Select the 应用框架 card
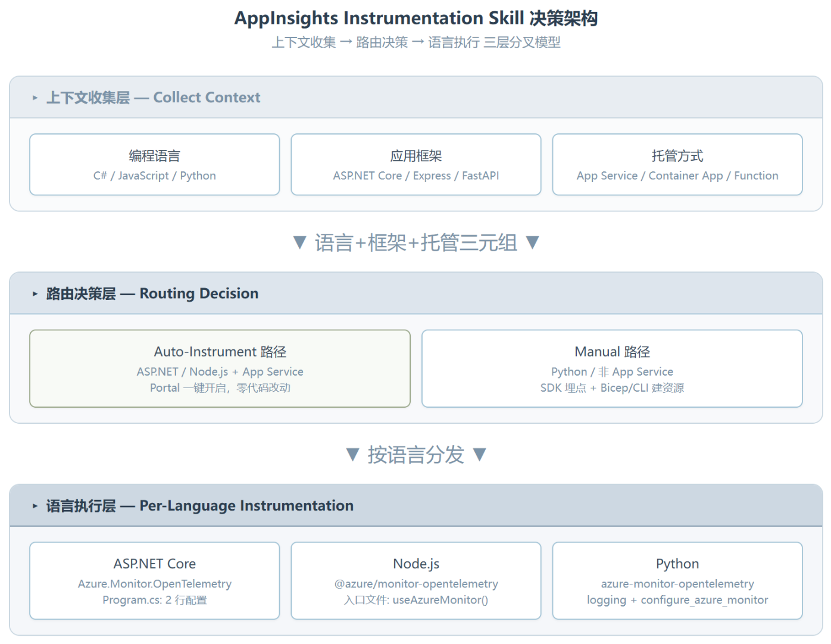 tap(416, 164)
